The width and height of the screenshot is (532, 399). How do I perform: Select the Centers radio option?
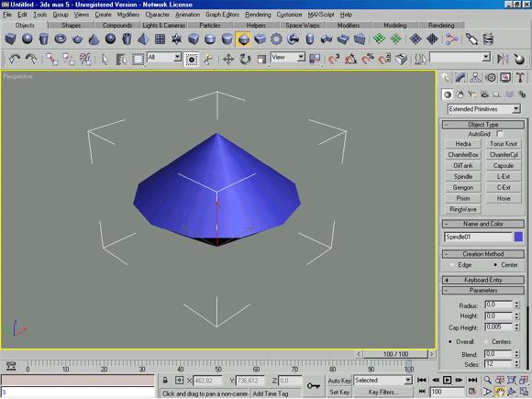click(x=486, y=341)
